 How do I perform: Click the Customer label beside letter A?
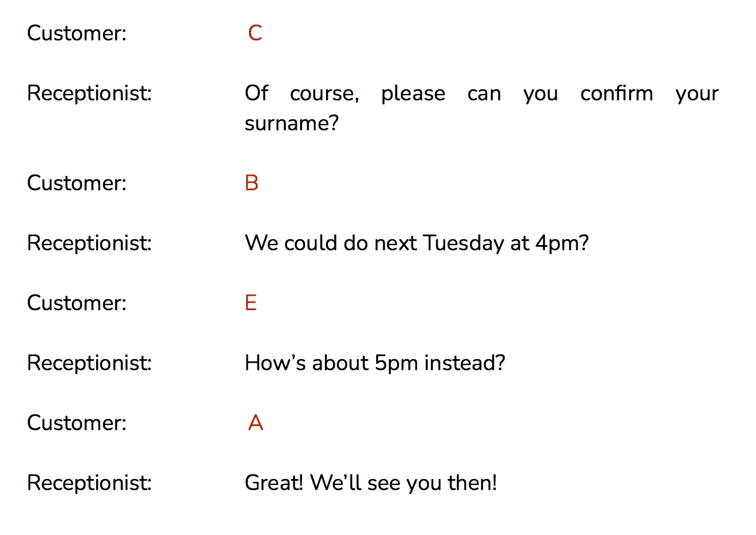coord(77,423)
